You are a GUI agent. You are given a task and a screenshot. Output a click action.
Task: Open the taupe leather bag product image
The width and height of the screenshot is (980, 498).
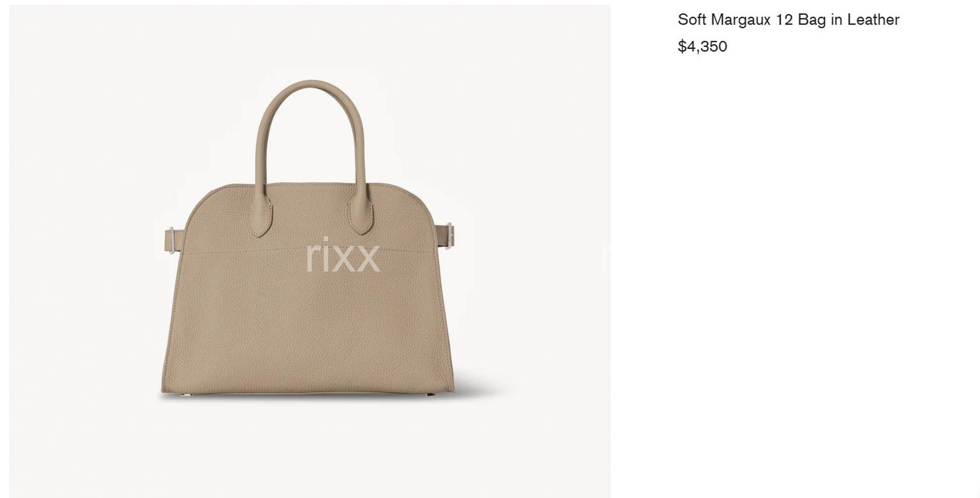[310, 251]
